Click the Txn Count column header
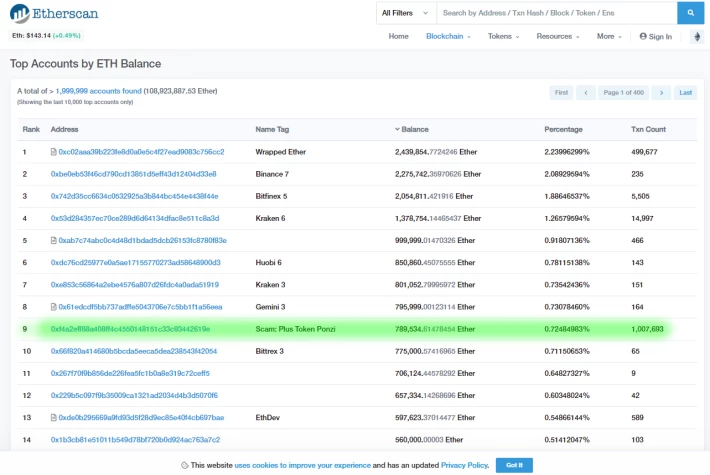This screenshot has height=475, width=710. pyautogui.click(x=648, y=130)
